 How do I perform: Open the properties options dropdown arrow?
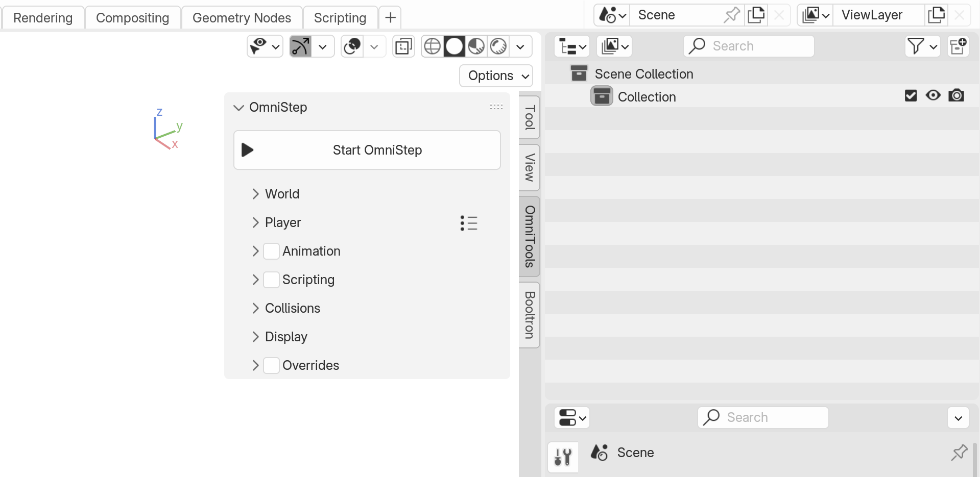pyautogui.click(x=959, y=418)
